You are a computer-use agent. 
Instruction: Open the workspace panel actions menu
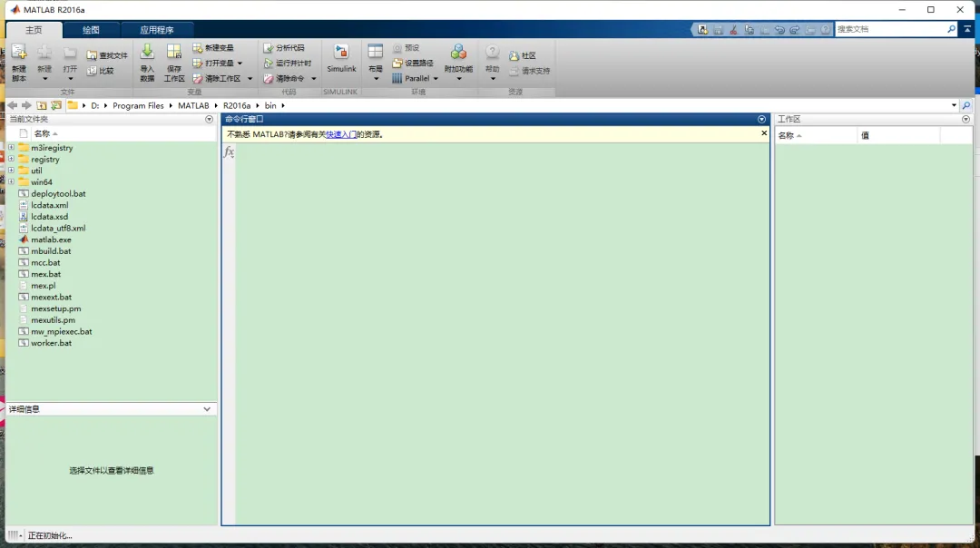965,120
